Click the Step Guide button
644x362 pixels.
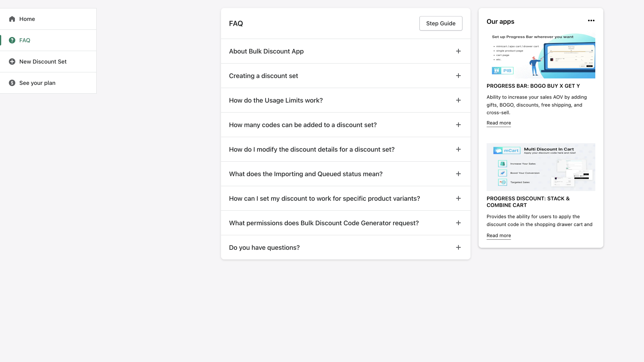point(441,23)
